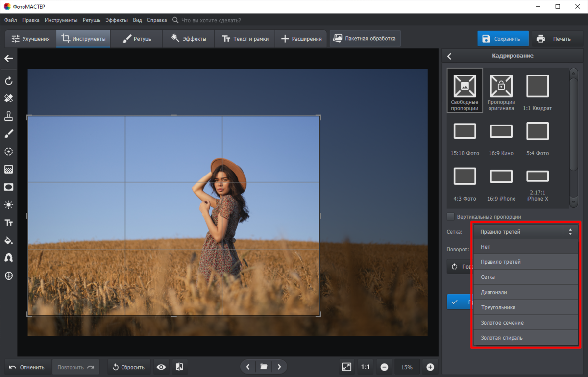Image resolution: width=588 pixels, height=377 pixels.
Task: Click the back arrow in the left toolbar
Action: coord(8,58)
